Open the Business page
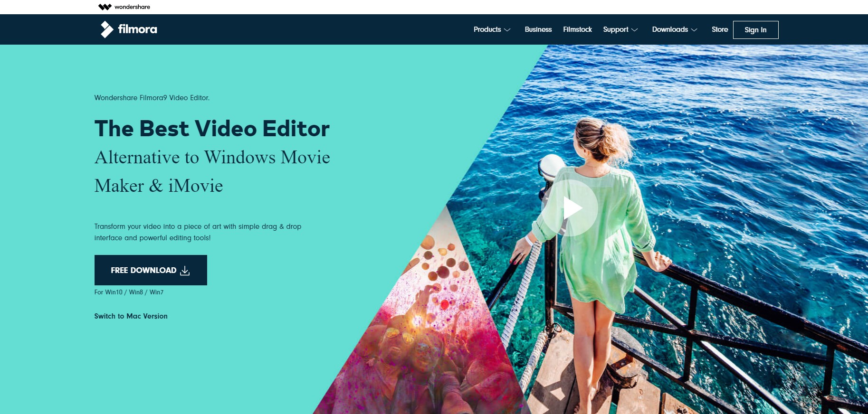This screenshot has width=868, height=414. (538, 29)
